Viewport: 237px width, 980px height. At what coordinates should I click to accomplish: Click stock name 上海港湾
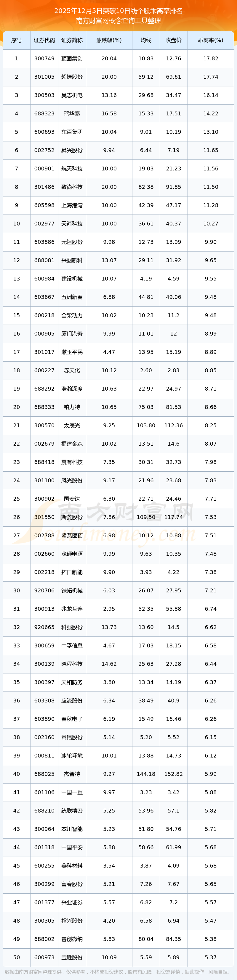pos(72,205)
